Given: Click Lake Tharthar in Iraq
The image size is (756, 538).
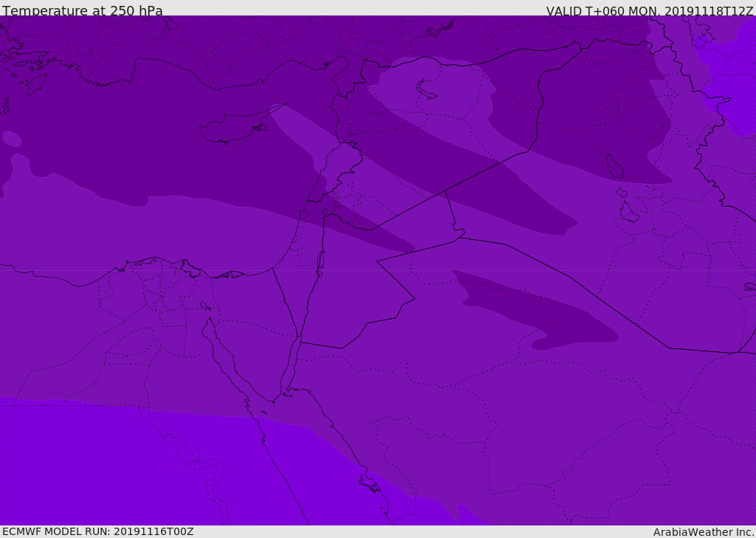Looking at the screenshot, I should pyautogui.click(x=614, y=168).
